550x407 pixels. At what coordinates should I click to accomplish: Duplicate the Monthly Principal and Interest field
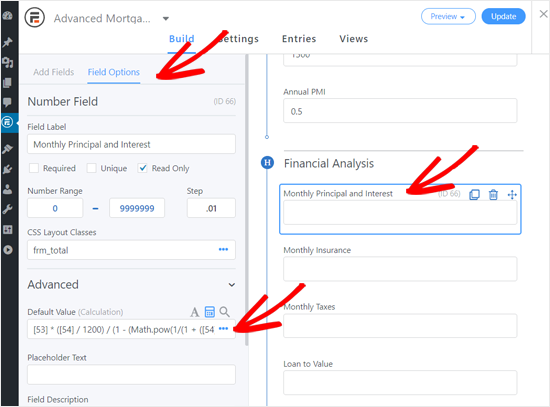474,194
